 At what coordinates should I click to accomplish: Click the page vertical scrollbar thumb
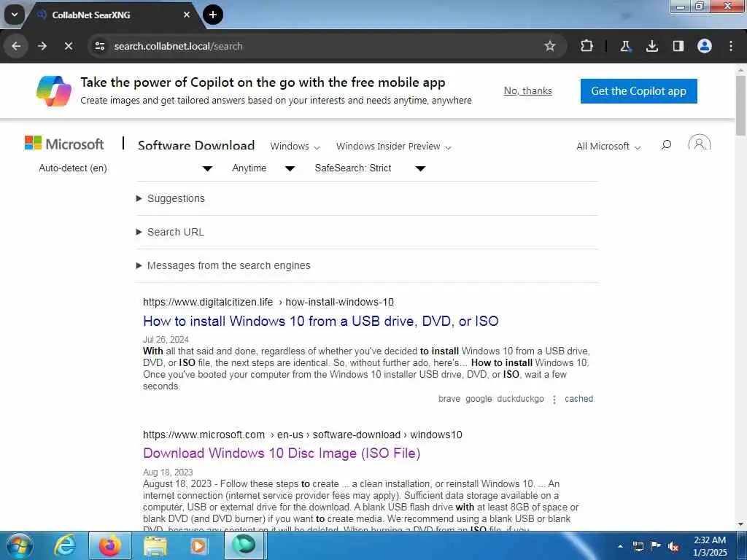741,105
